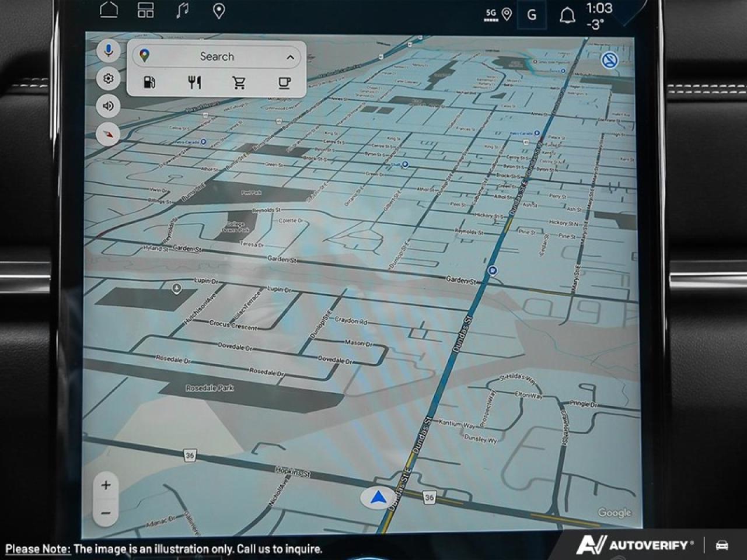Zoom in the map with plus

pyautogui.click(x=106, y=485)
